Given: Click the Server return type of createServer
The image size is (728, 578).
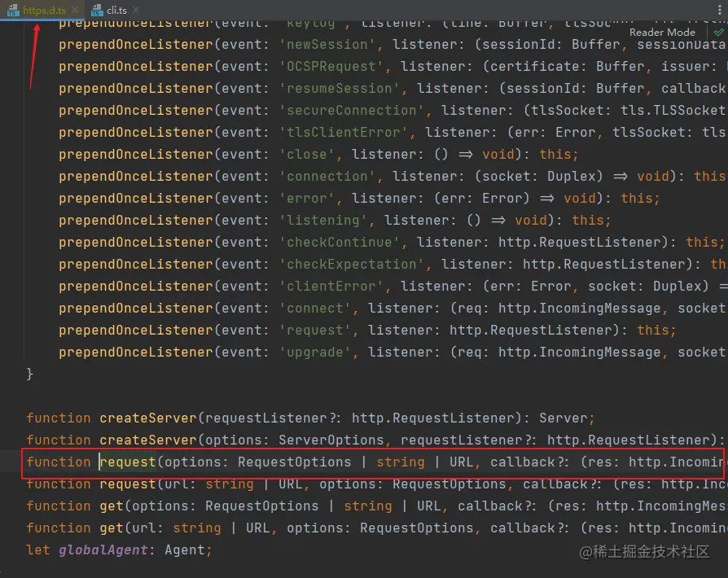Looking at the screenshot, I should click(x=564, y=418).
